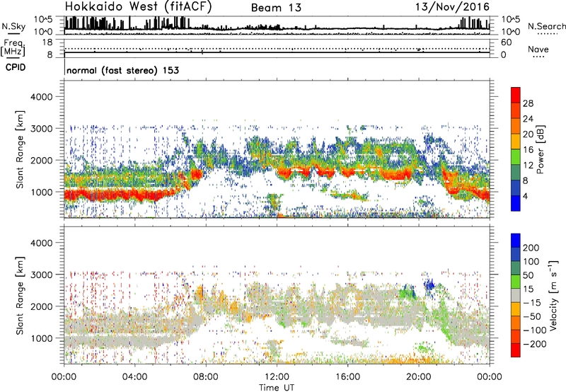Click the '50' label on velocity colorbar
This screenshot has width=566, height=392.
coord(528,275)
